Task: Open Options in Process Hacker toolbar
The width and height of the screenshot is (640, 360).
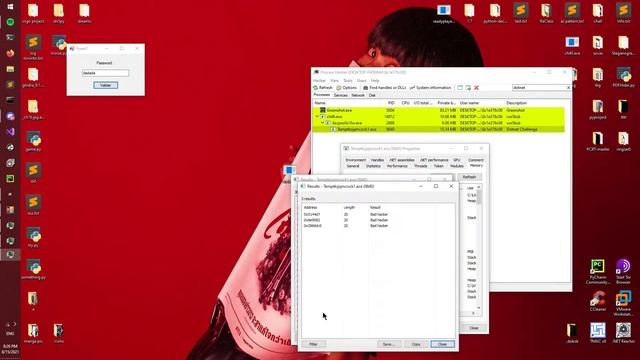Action: click(x=347, y=88)
